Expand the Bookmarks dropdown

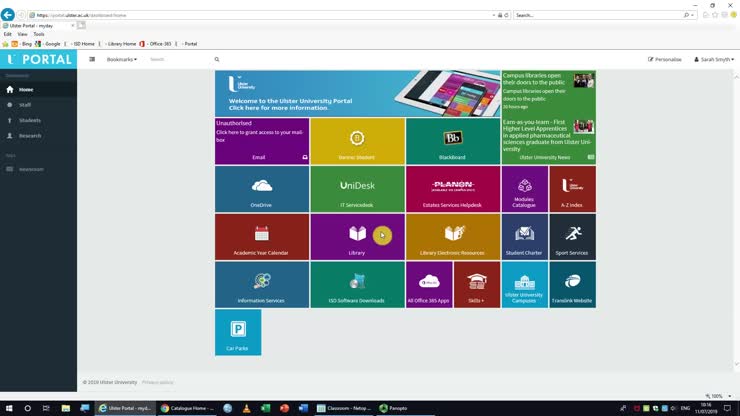tap(122, 59)
